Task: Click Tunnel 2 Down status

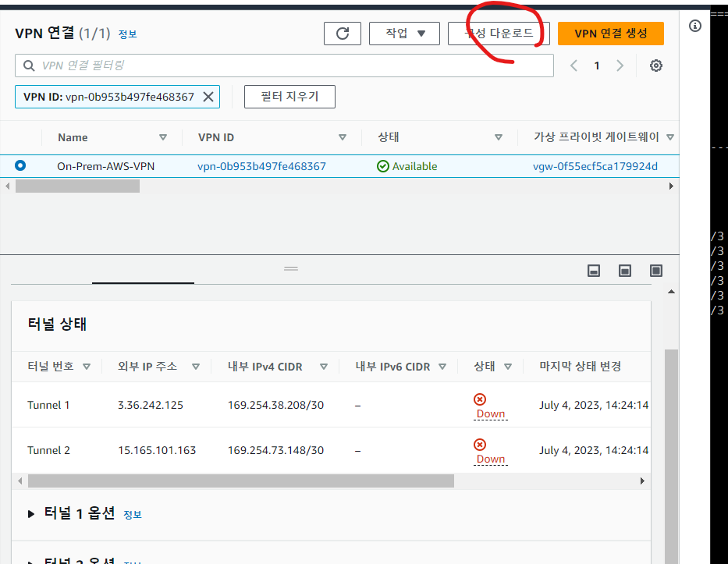Action: point(491,459)
